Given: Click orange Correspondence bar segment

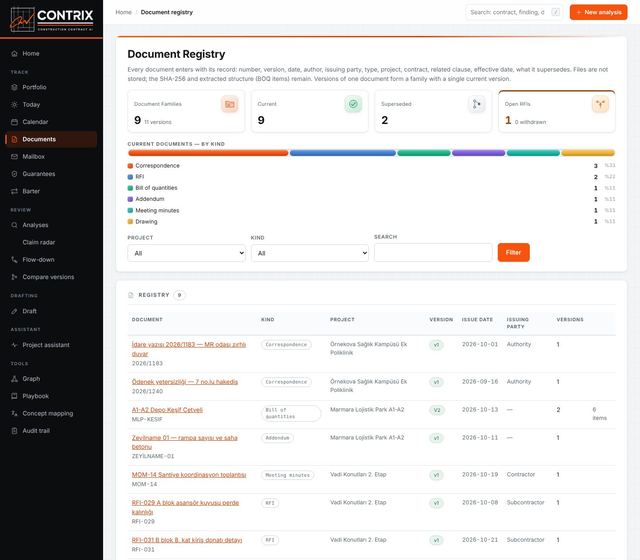Looking at the screenshot, I should coord(208,153).
